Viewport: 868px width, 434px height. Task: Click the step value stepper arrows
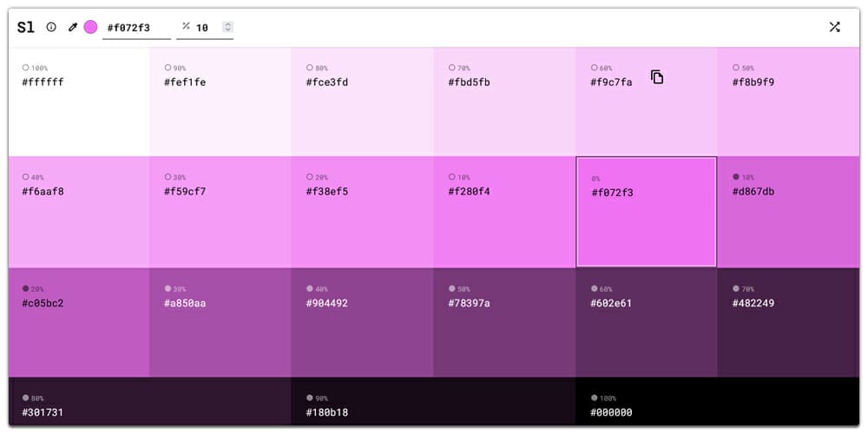click(227, 28)
